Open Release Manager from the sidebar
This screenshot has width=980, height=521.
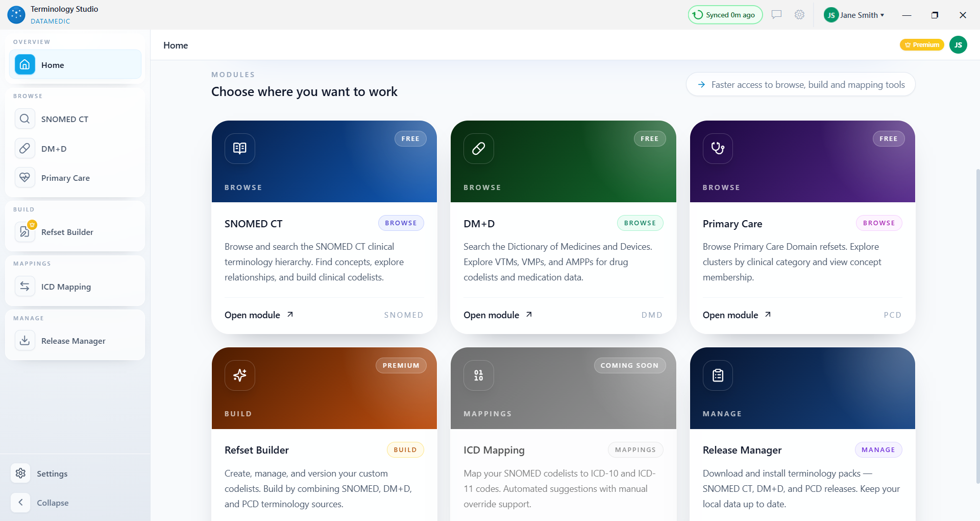tap(75, 341)
